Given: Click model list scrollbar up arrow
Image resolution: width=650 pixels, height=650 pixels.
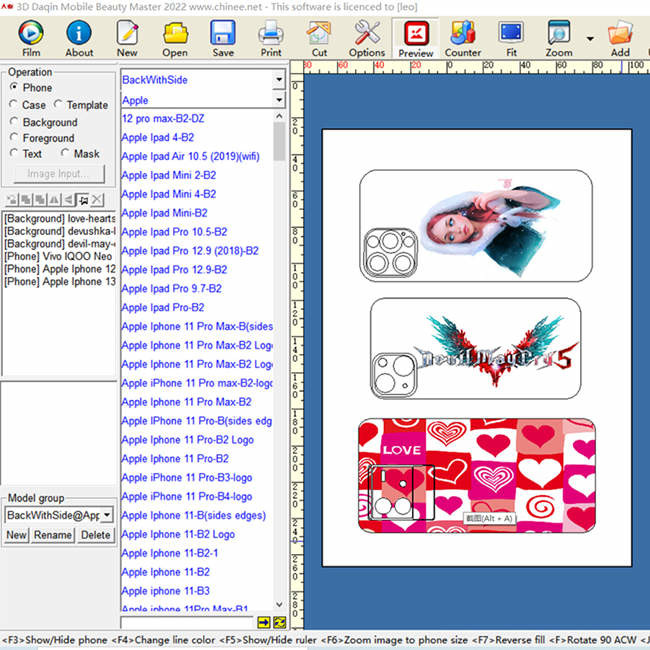Looking at the screenshot, I should [x=279, y=116].
